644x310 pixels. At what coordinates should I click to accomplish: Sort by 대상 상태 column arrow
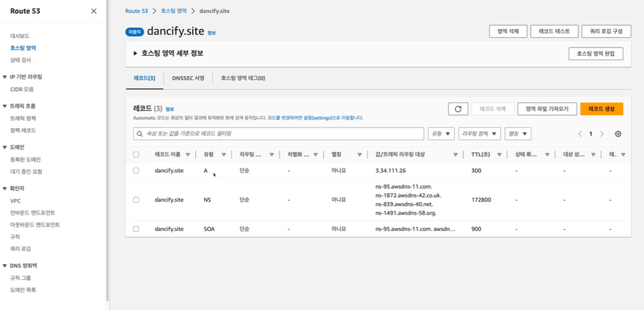[593, 155]
